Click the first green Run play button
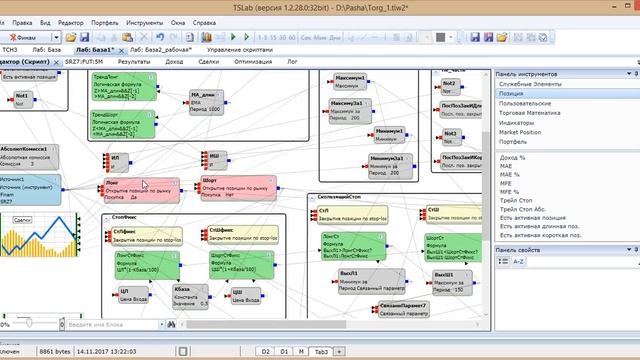640x360 pixels. click(x=233, y=37)
